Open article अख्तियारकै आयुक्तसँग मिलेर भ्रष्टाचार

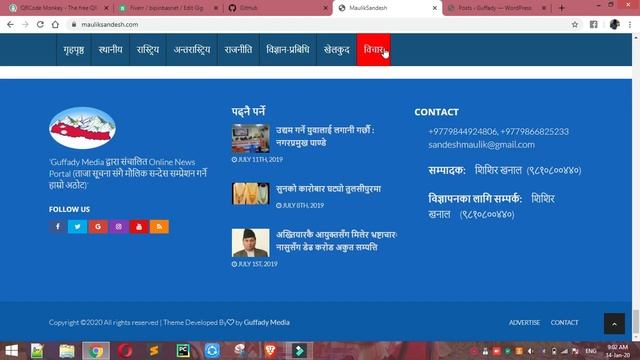[x=337, y=241]
